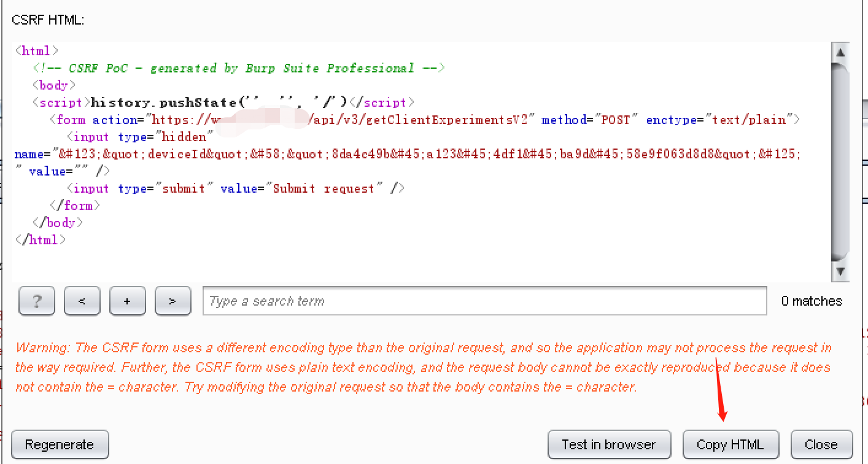Viewport: 868px width, 464px height.
Task: Copy the generated HTML
Action: pos(730,444)
